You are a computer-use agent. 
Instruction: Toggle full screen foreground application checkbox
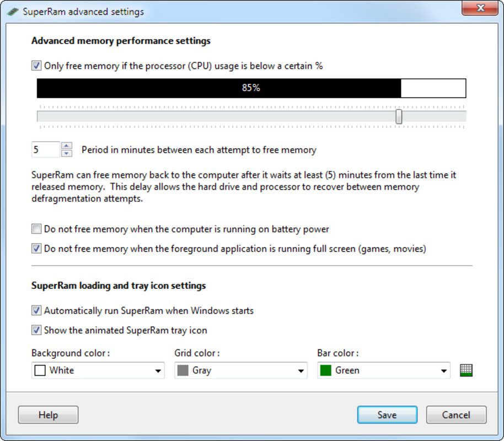(x=36, y=249)
